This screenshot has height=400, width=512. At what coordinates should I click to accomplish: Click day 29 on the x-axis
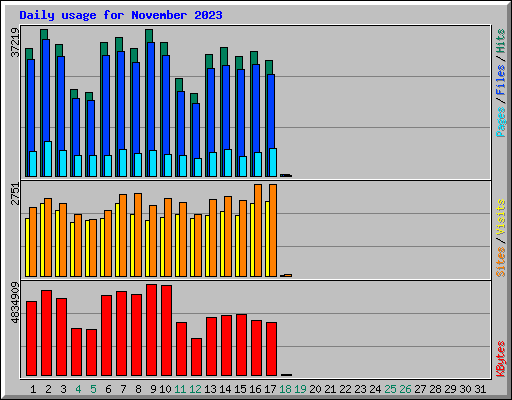pos(450,389)
